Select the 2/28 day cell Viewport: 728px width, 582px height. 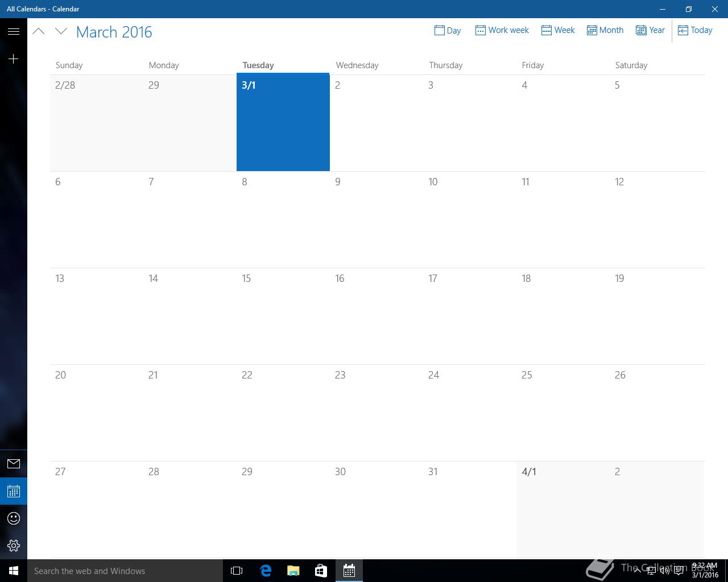(97, 122)
